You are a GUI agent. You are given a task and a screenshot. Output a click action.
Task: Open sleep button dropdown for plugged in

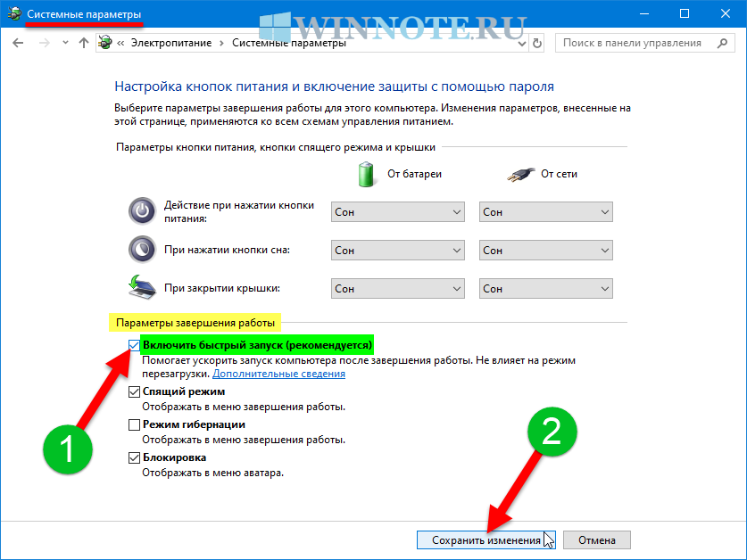point(546,251)
